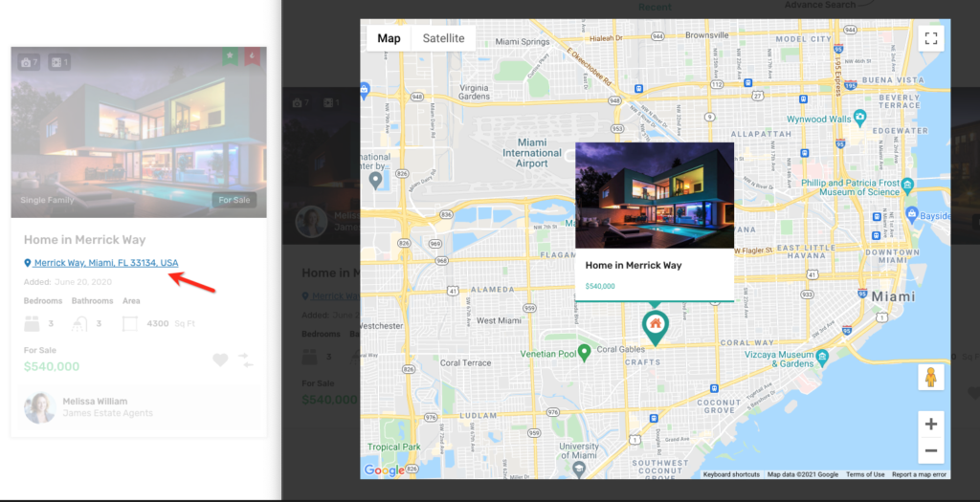This screenshot has height=502, width=980.
Task: Click the red hot flame ribbon
Action: [253, 56]
